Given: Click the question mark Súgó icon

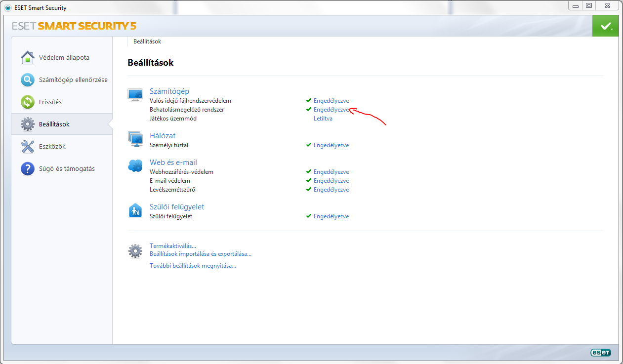Looking at the screenshot, I should 28,169.
